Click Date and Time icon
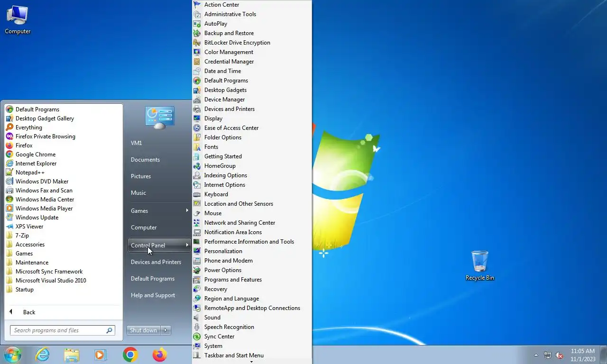Screen dimensions: 607x364 [197, 71]
